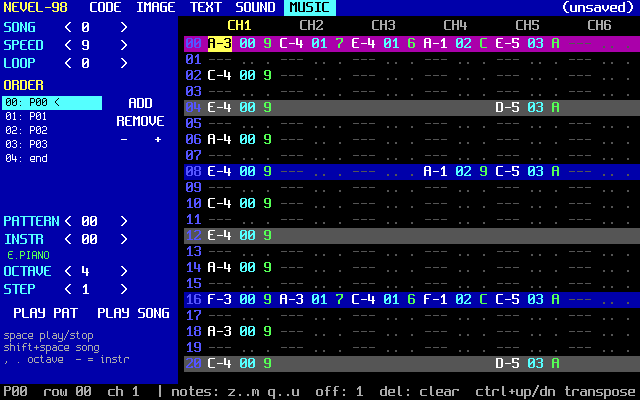Select the CH3 channel header

click(x=383, y=26)
